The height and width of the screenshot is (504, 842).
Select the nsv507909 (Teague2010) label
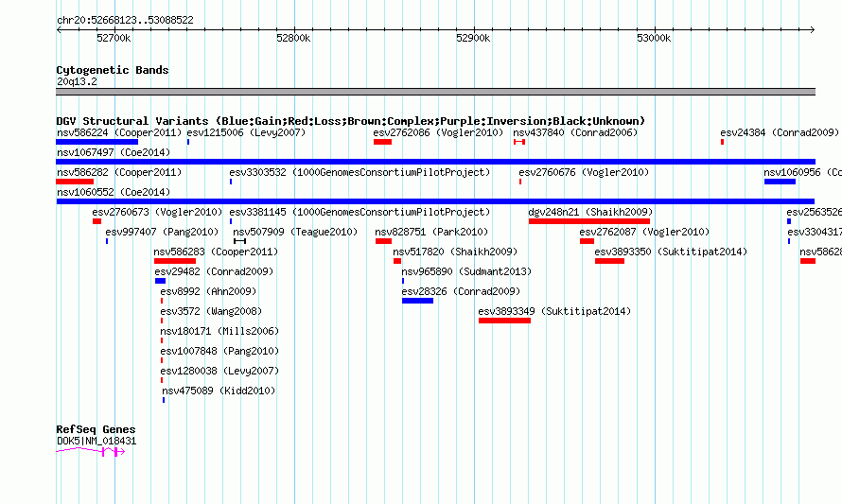coord(295,232)
